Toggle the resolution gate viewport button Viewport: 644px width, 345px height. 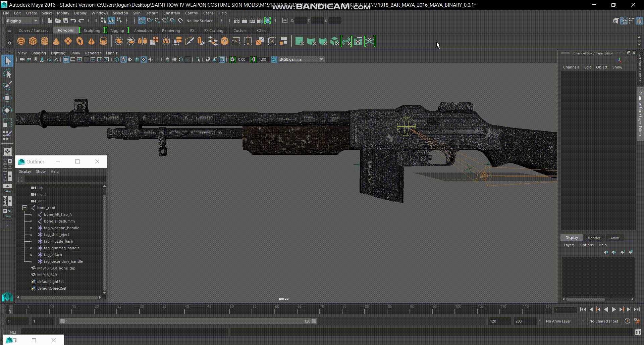(79, 59)
